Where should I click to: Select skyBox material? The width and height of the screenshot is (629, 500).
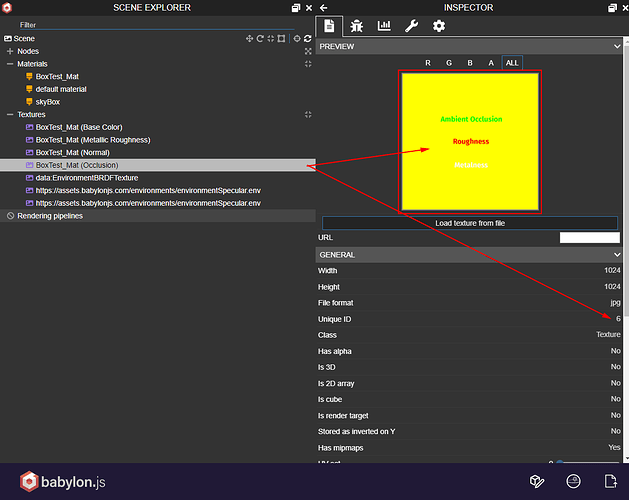[x=47, y=102]
